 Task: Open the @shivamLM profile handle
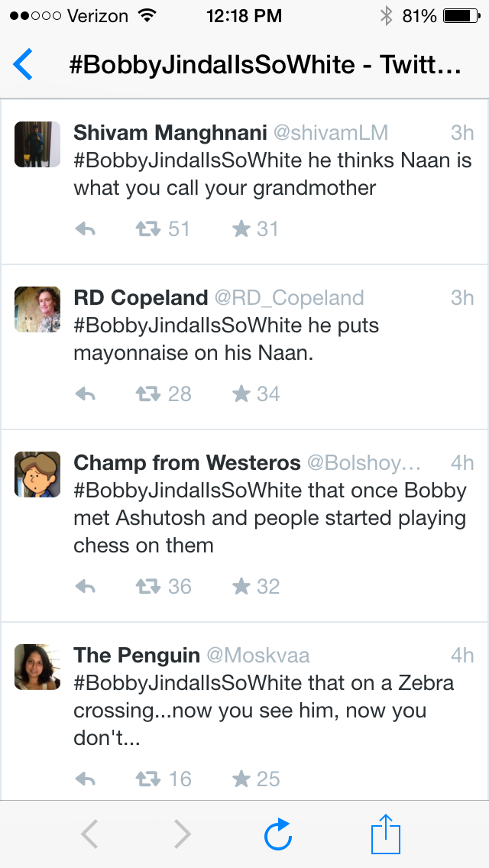[330, 133]
